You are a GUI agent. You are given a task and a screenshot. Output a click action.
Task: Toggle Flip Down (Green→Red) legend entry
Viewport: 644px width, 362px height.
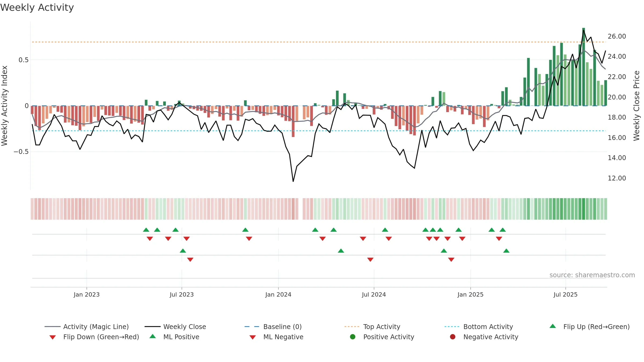(x=94, y=337)
